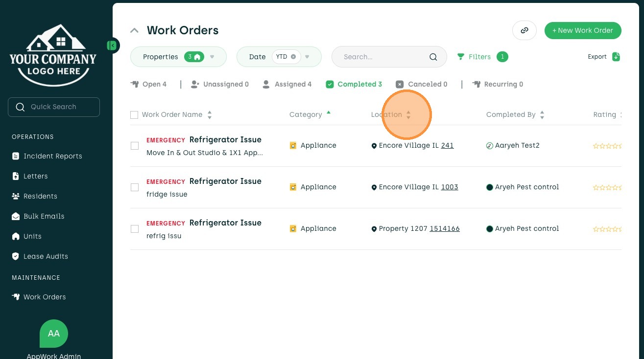Screen dimensions: 644x359
Task: Open Bulk Emails in sidebar
Action: coord(38,216)
